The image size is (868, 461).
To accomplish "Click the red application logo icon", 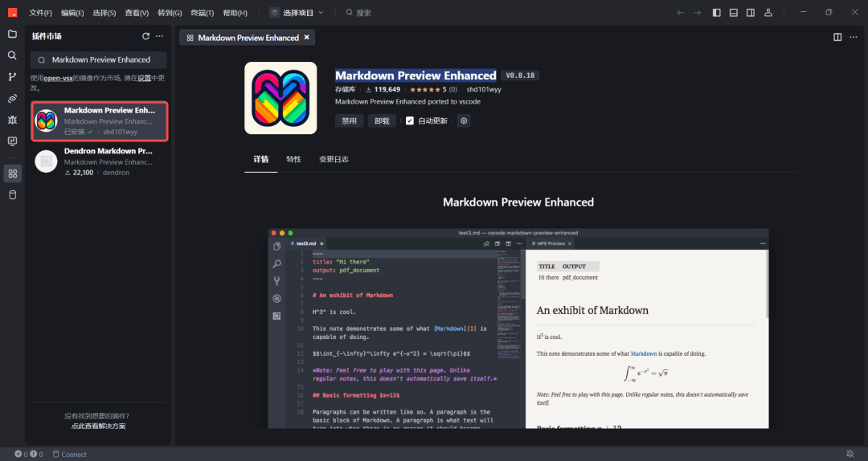I will coord(12,13).
